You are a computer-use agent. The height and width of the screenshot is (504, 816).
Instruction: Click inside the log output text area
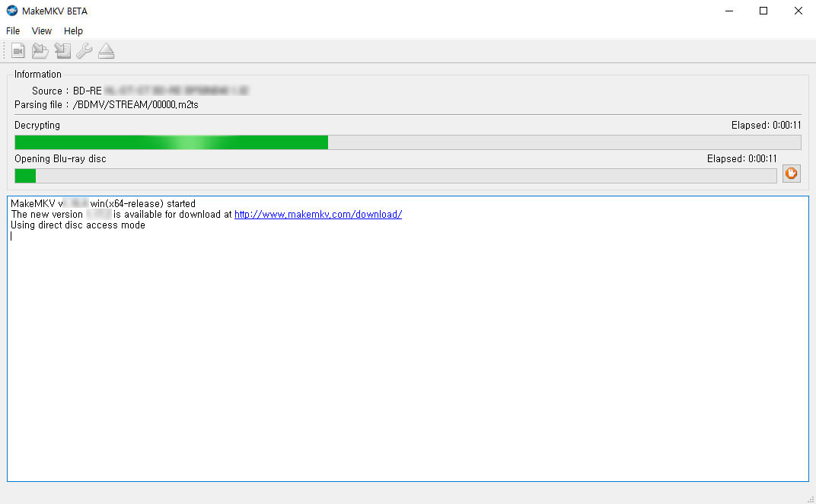point(408,339)
